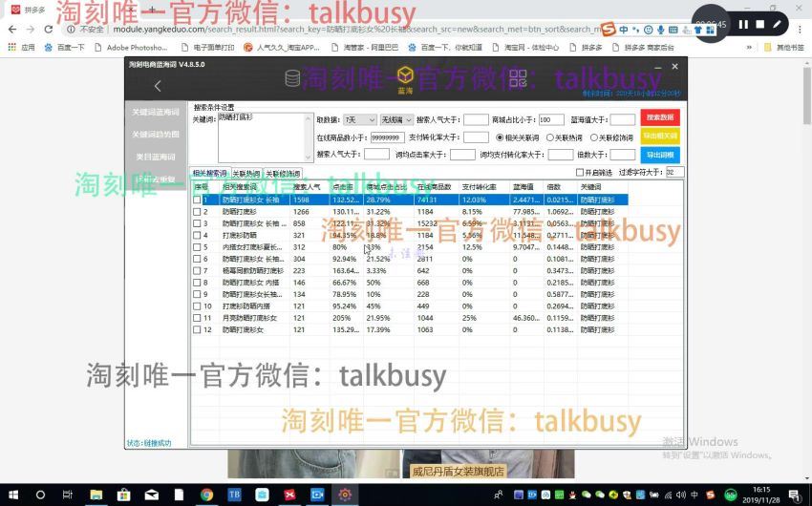Open the 取数据 7天 dropdown

pos(360,120)
